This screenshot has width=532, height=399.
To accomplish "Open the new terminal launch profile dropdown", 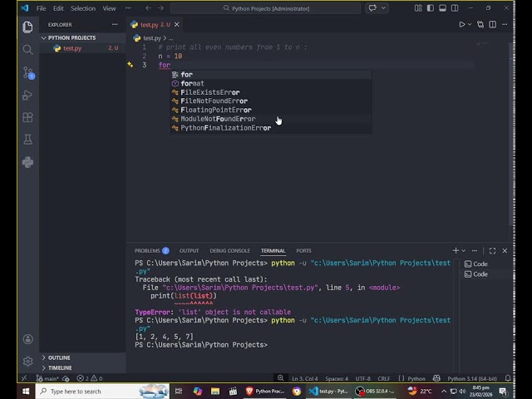I will [x=464, y=250].
